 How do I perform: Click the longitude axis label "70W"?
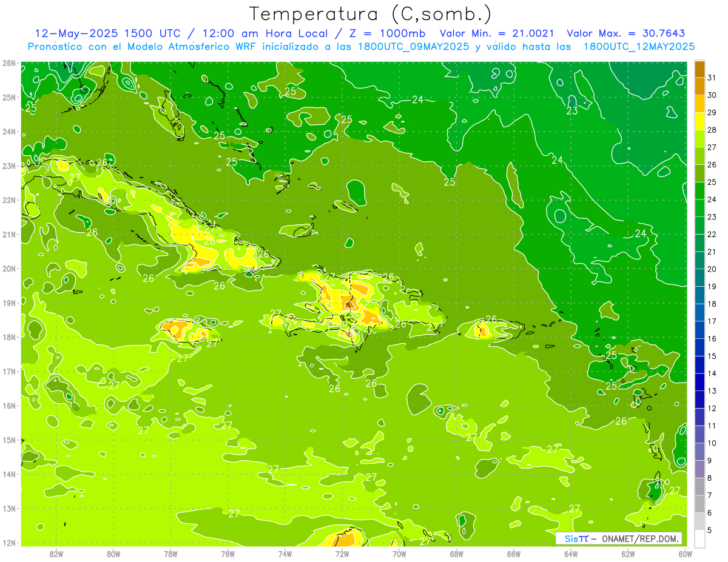pos(399,554)
